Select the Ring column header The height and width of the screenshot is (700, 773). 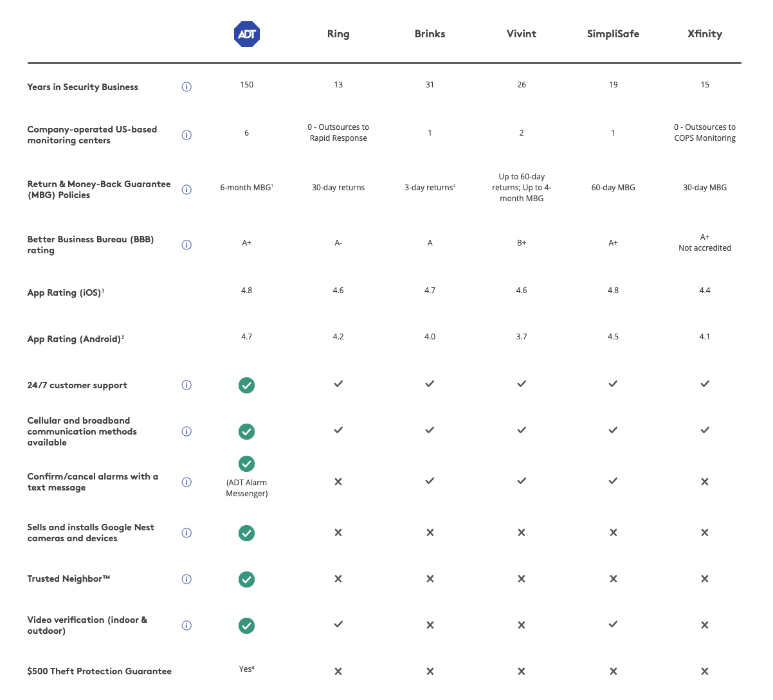pyautogui.click(x=338, y=34)
